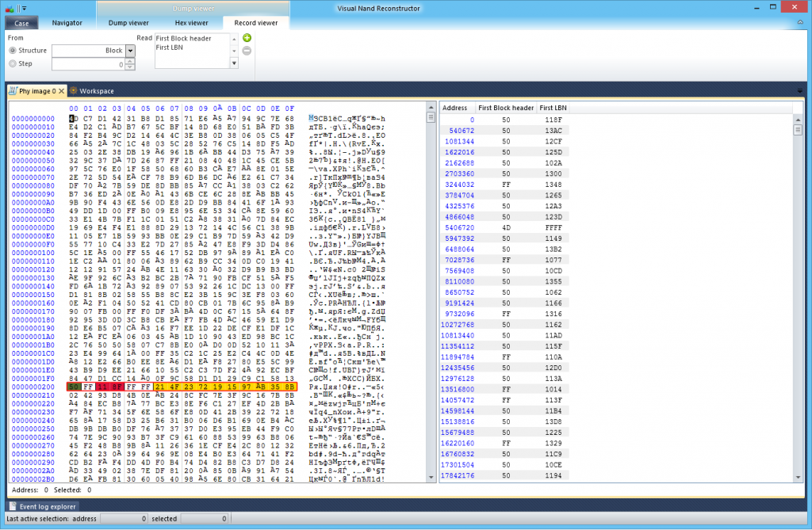Screen dimensions: 812x530
Task: Click hex offset 0000000000 row label
Action: coord(33,119)
